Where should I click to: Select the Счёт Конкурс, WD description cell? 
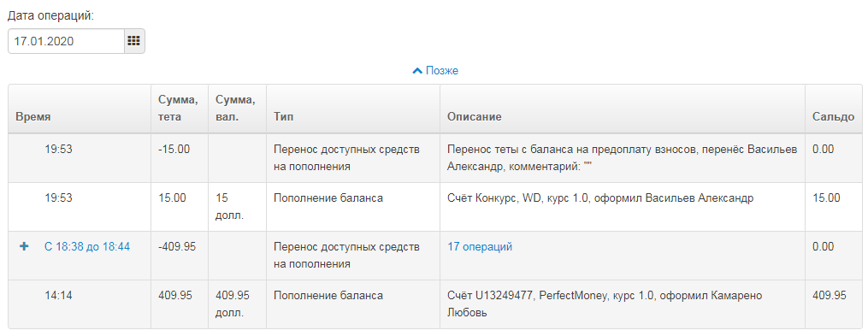(623, 207)
